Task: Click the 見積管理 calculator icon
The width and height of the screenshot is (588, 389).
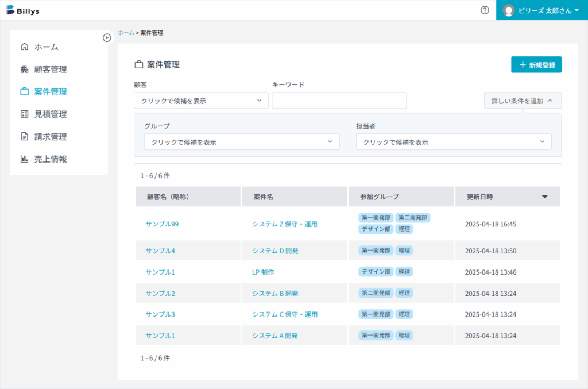Action: coord(24,114)
